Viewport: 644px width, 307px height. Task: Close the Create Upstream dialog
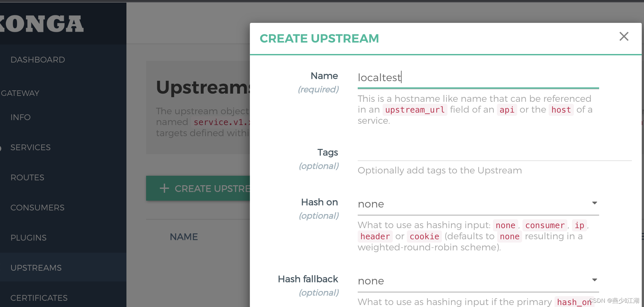(x=624, y=36)
